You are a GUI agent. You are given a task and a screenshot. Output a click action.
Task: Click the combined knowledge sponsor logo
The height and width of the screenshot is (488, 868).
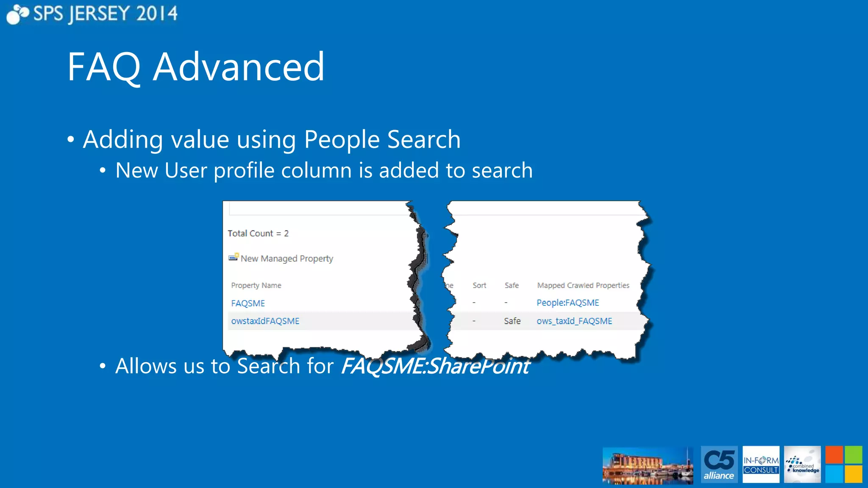[802, 464]
